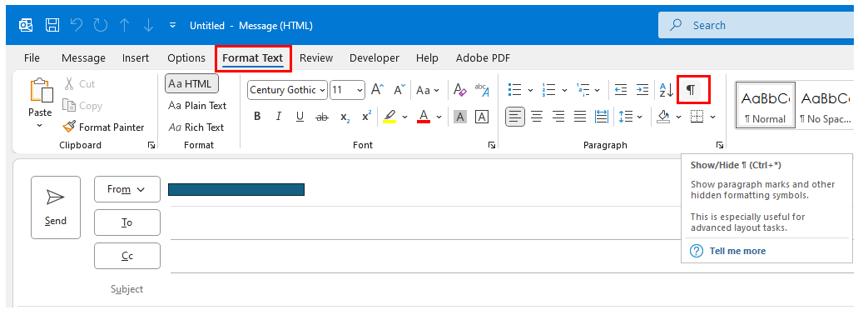This screenshot has width=868, height=315.
Task: Click the Search box in title bar
Action: (756, 25)
